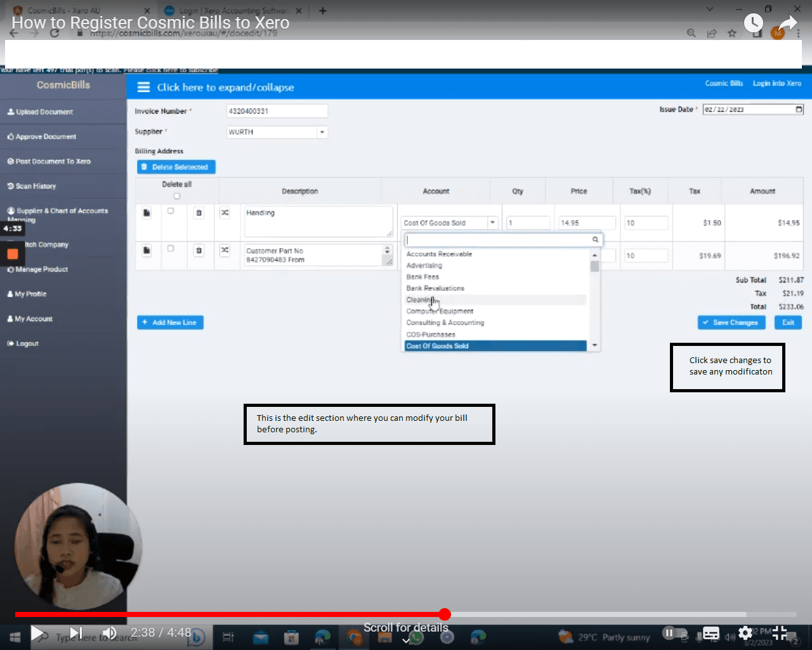The width and height of the screenshot is (812, 650).
Task: Open the weather widget showing 29°C
Action: point(605,637)
